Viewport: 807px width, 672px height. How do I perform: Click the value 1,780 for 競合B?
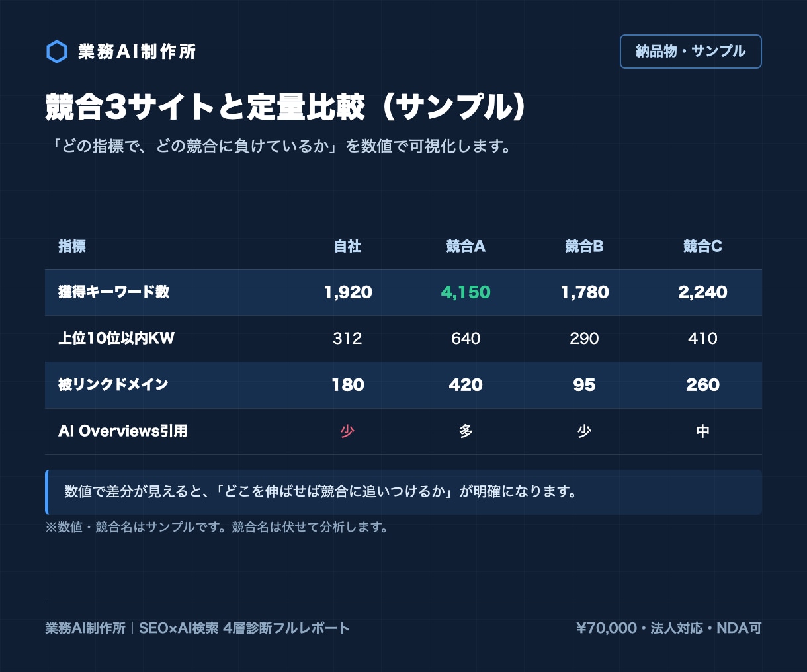click(x=585, y=292)
